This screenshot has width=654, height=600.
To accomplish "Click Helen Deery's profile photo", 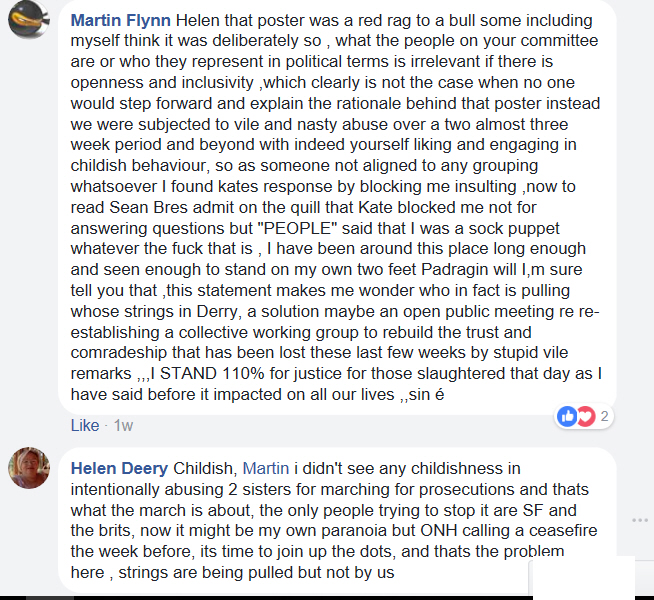I will [29, 468].
